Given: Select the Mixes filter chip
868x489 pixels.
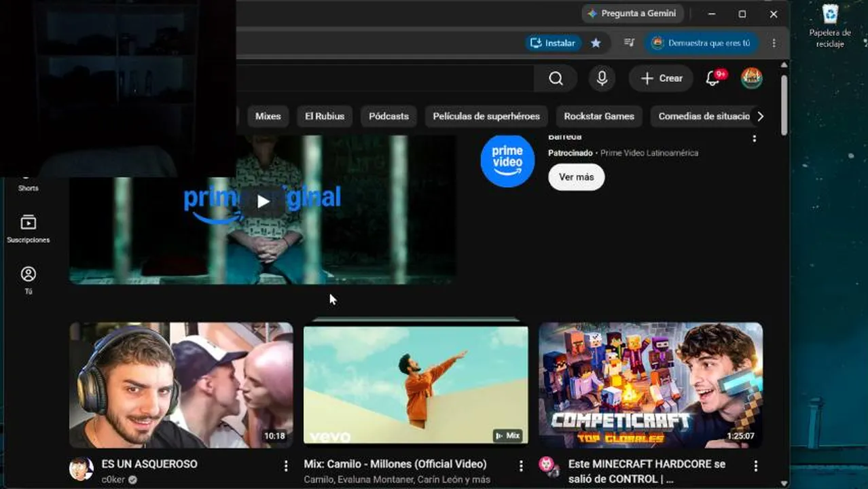Looking at the screenshot, I should coord(268,116).
